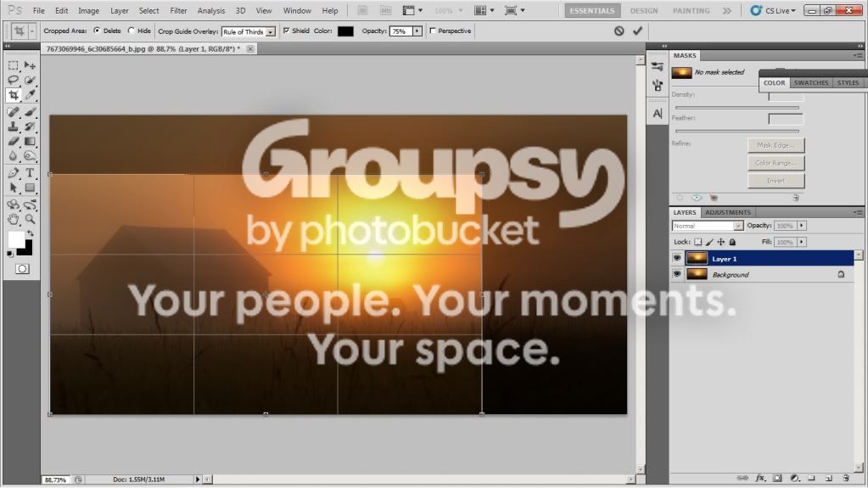Viewport: 868px width, 488px height.
Task: Toggle lock all padlock in Layers panel
Action: click(x=732, y=242)
